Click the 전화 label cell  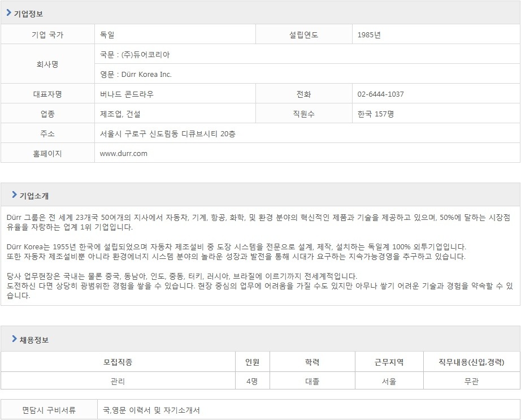303,94
